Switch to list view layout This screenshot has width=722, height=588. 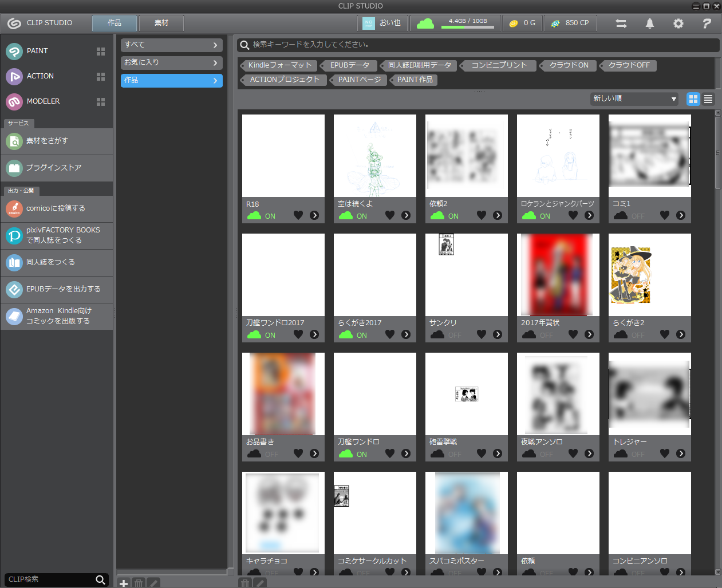708,99
